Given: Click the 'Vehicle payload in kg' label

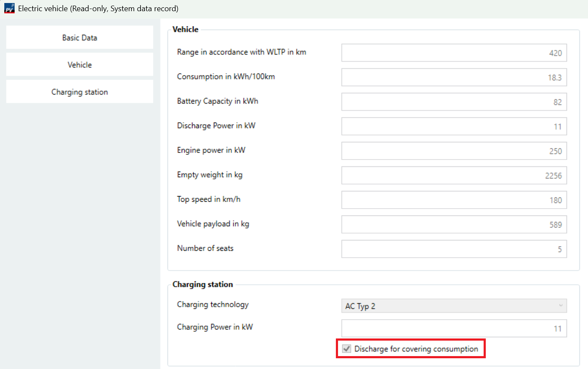Looking at the screenshot, I should [x=213, y=224].
